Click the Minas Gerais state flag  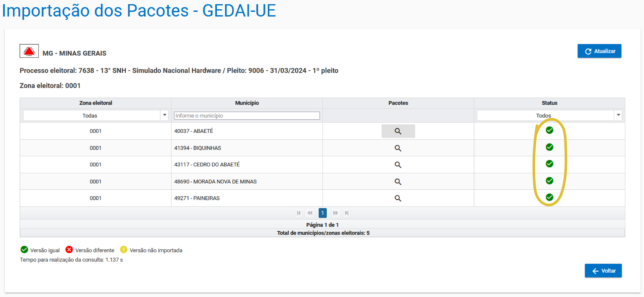[29, 51]
